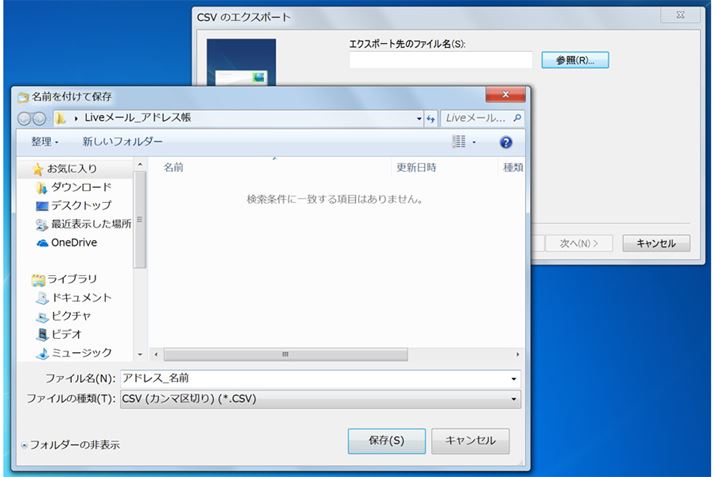This screenshot has height=477, width=715.
Task: Open the 整理 menu
Action: pyautogui.click(x=45, y=142)
